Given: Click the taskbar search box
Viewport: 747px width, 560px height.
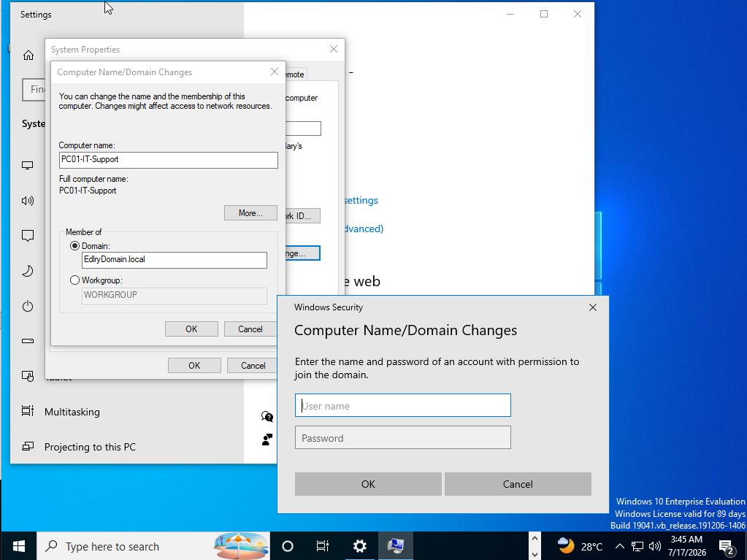Looking at the screenshot, I should [153, 545].
